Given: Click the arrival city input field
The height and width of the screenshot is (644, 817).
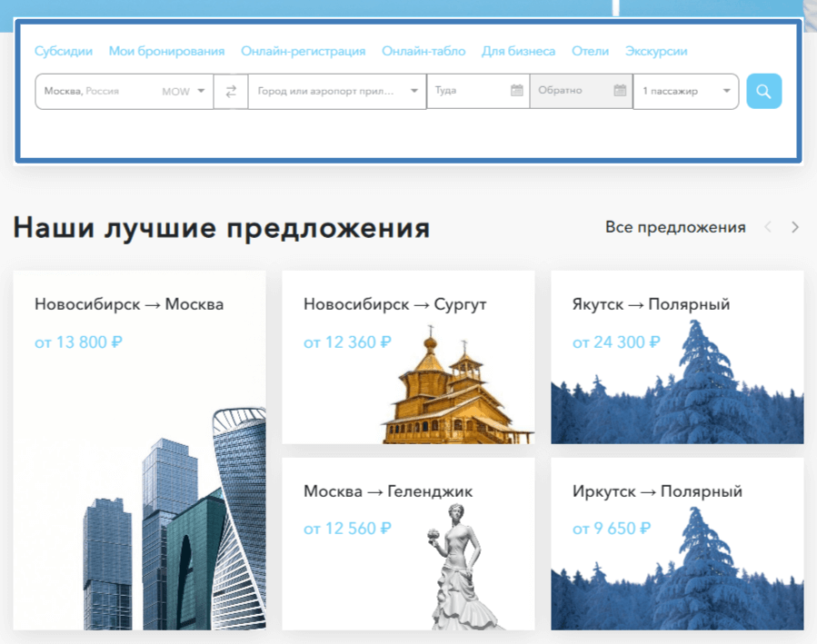Looking at the screenshot, I should tap(325, 92).
